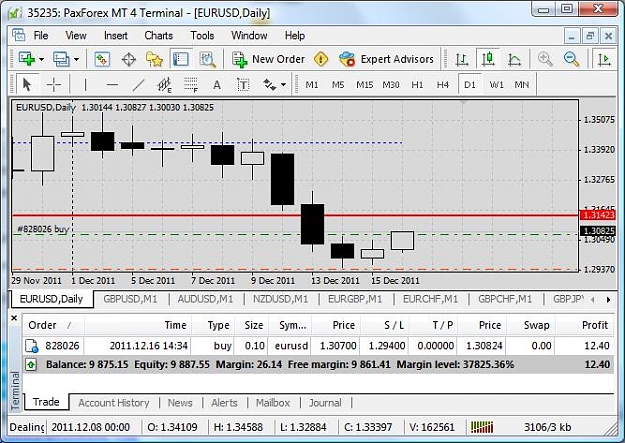Open the Charts menu
This screenshot has height=443, width=625.
[159, 35]
